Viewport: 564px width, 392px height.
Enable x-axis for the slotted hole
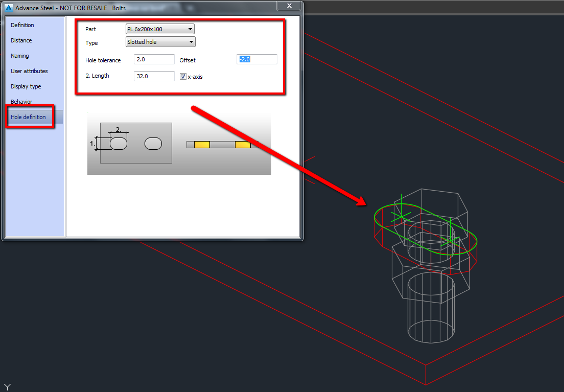click(x=183, y=76)
